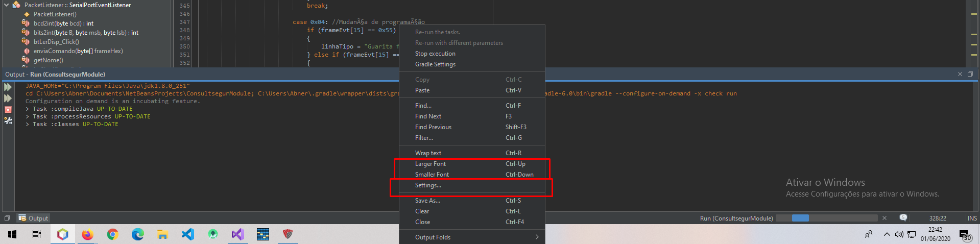Open Firefox from the taskbar
Screen dimensions: 980x244
[x=87, y=234]
